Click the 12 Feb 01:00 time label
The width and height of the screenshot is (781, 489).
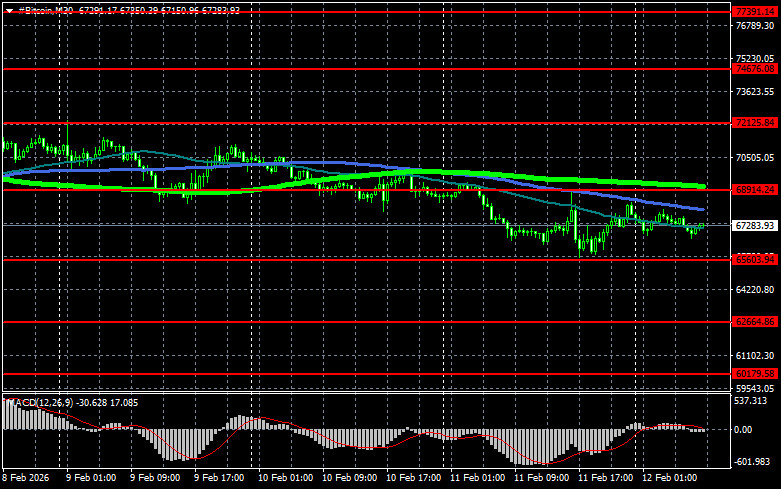[669, 478]
